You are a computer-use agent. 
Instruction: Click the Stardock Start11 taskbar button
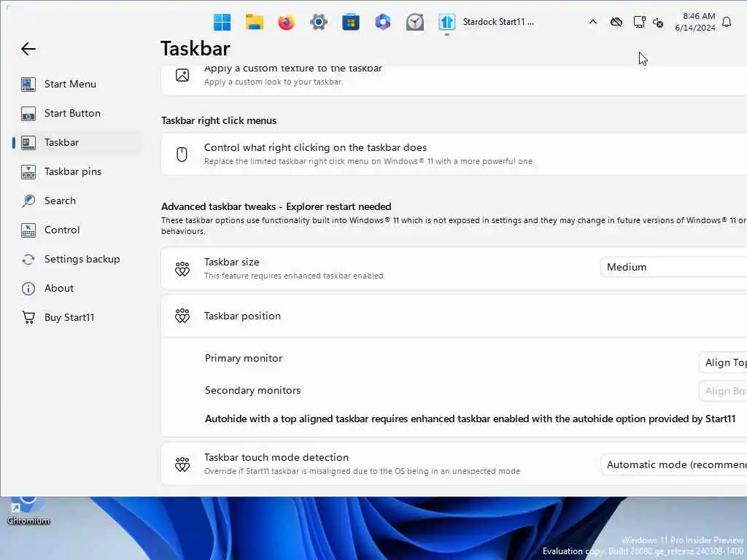point(487,22)
